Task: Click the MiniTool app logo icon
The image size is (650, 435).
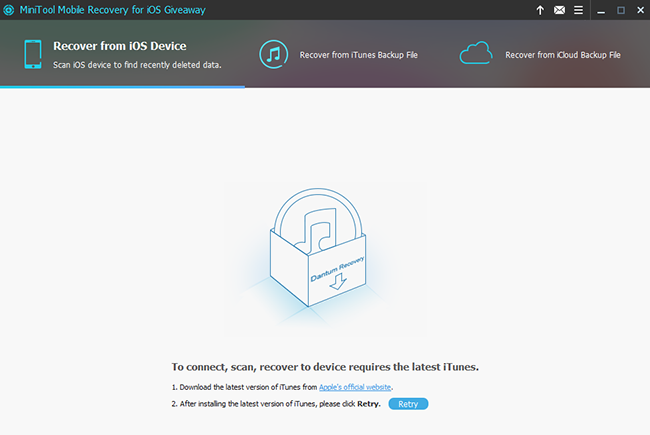Action: coord(9,10)
